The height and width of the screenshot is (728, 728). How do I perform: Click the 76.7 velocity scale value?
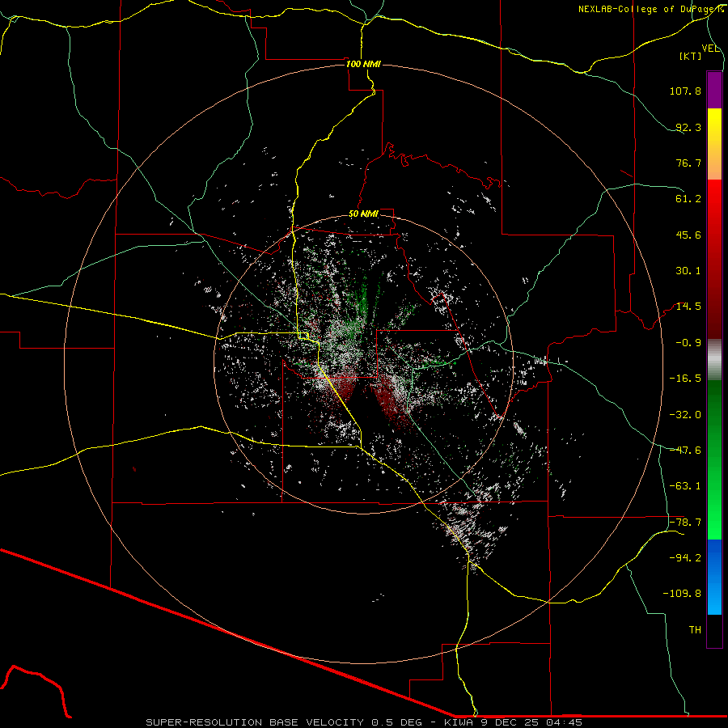pyautogui.click(x=688, y=163)
